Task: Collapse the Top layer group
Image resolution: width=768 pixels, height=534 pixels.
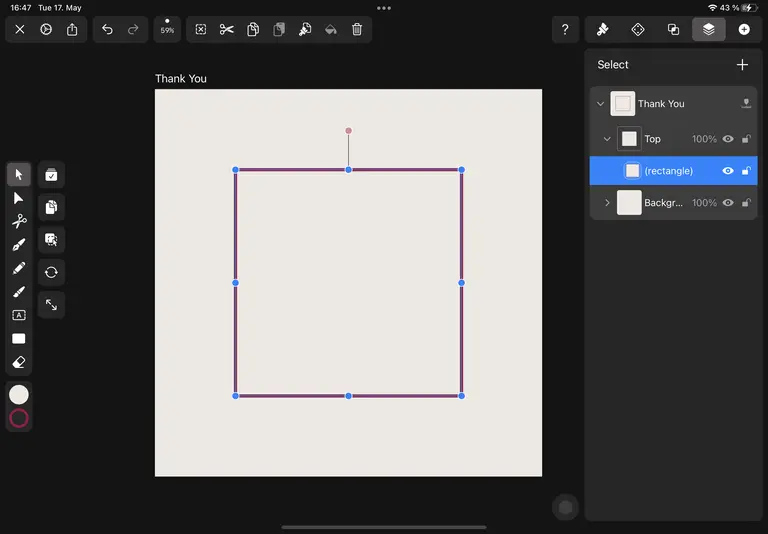Action: click(x=607, y=139)
